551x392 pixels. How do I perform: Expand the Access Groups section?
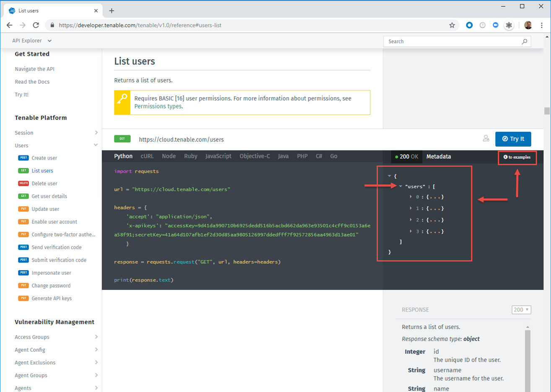(96, 337)
